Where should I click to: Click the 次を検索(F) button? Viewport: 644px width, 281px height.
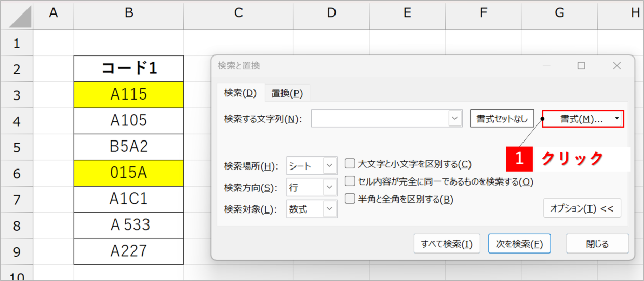click(x=519, y=244)
